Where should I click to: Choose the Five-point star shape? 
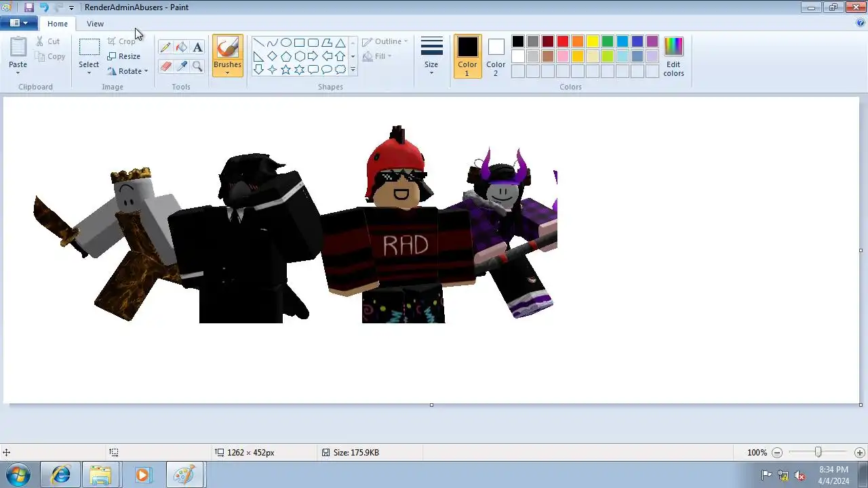[x=285, y=69]
